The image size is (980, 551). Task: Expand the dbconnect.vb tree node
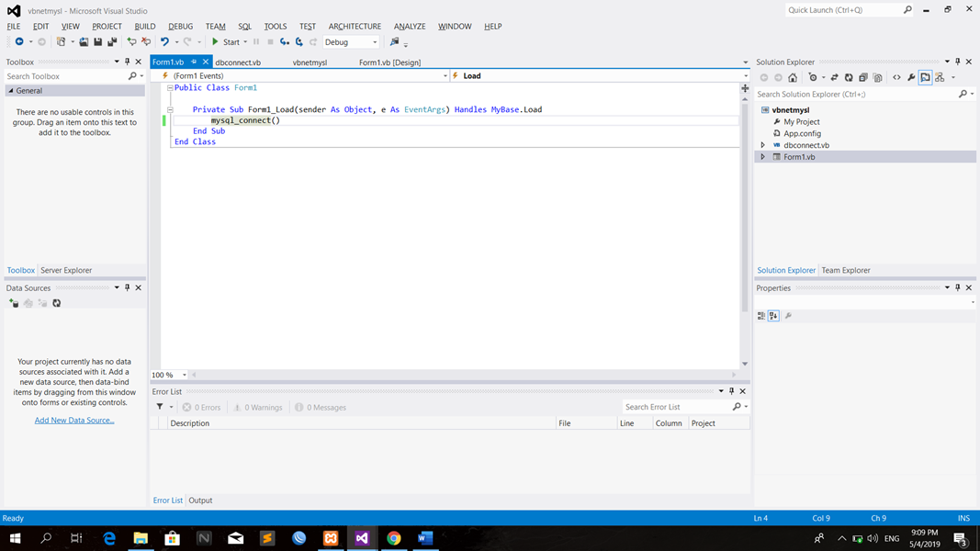click(762, 145)
